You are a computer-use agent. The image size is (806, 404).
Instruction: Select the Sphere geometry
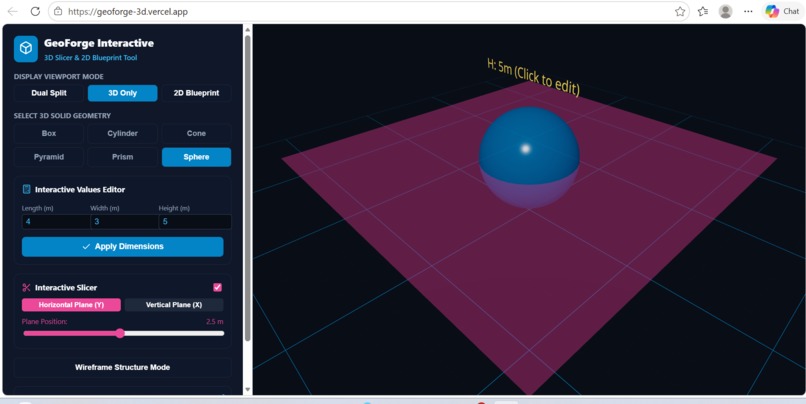pos(196,157)
